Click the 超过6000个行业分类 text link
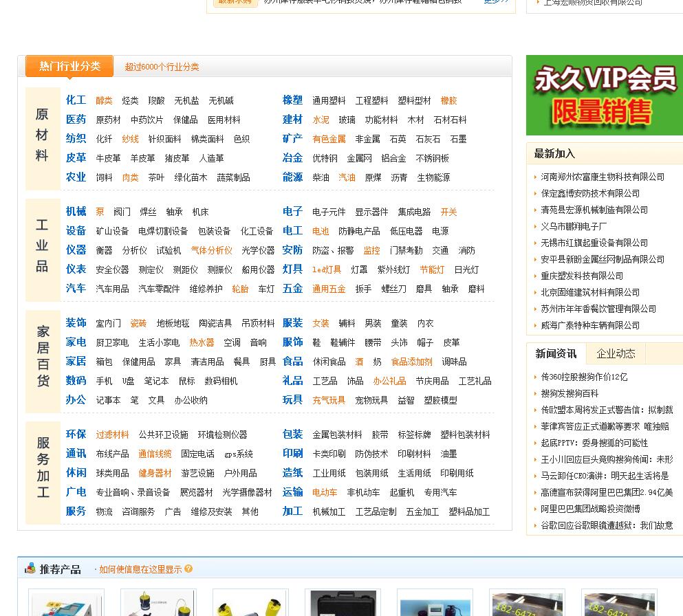Viewport: 683px width, 616px height. pyautogui.click(x=162, y=67)
